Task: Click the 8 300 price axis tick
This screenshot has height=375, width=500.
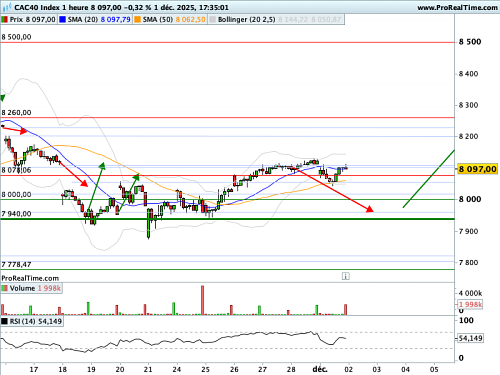Action: (468, 105)
